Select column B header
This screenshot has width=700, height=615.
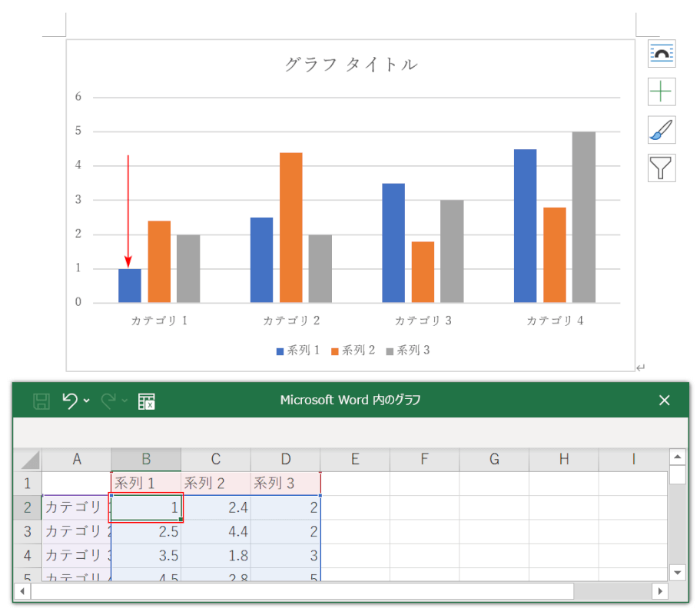point(146,460)
